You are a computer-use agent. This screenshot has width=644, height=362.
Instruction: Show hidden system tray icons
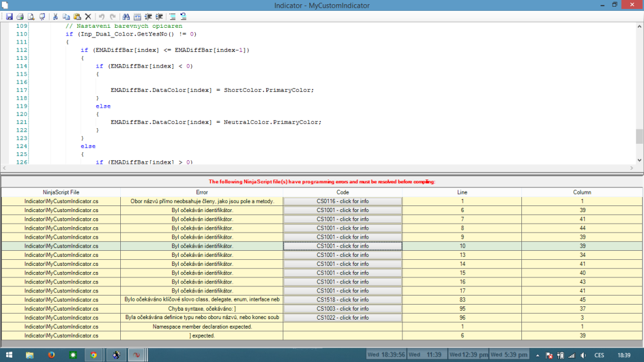pos(536,355)
